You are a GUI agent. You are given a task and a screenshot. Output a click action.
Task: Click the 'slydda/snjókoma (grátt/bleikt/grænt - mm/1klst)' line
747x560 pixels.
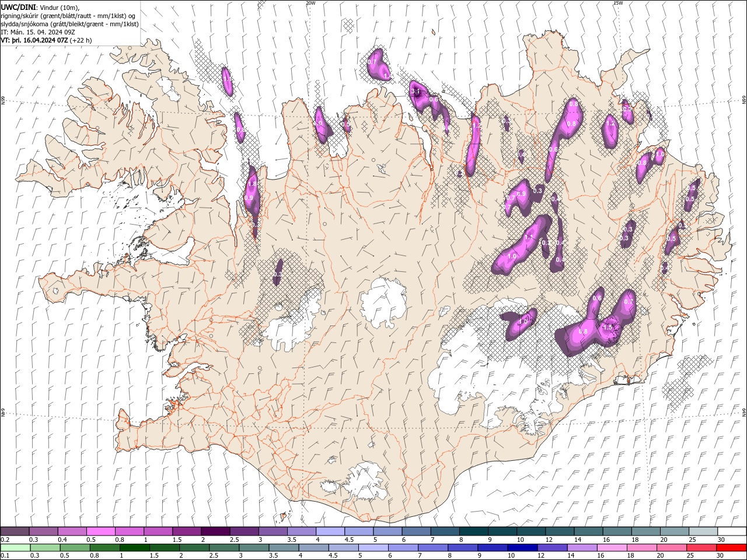[x=69, y=24]
